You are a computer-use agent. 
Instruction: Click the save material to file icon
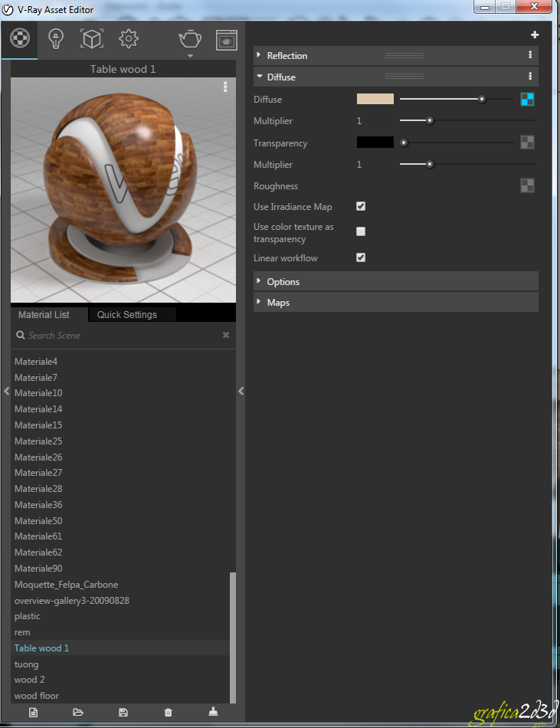point(123,712)
